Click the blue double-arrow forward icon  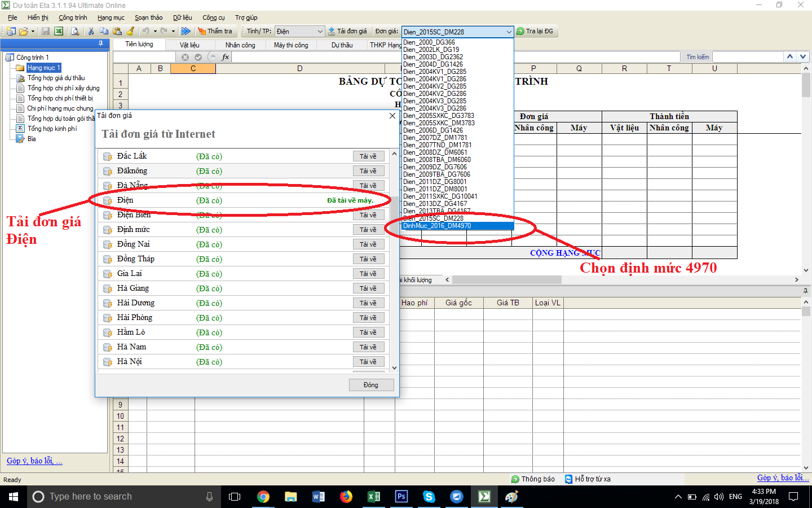[x=186, y=32]
